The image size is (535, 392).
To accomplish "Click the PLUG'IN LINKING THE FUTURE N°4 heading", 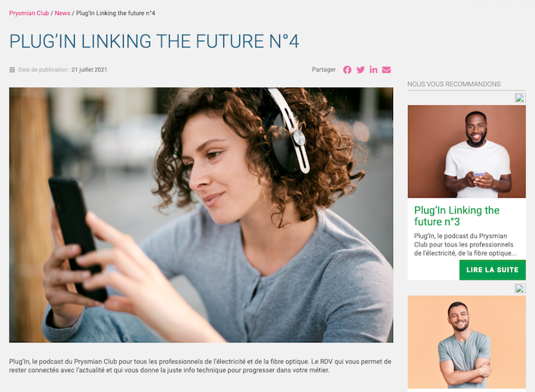I will [154, 41].
